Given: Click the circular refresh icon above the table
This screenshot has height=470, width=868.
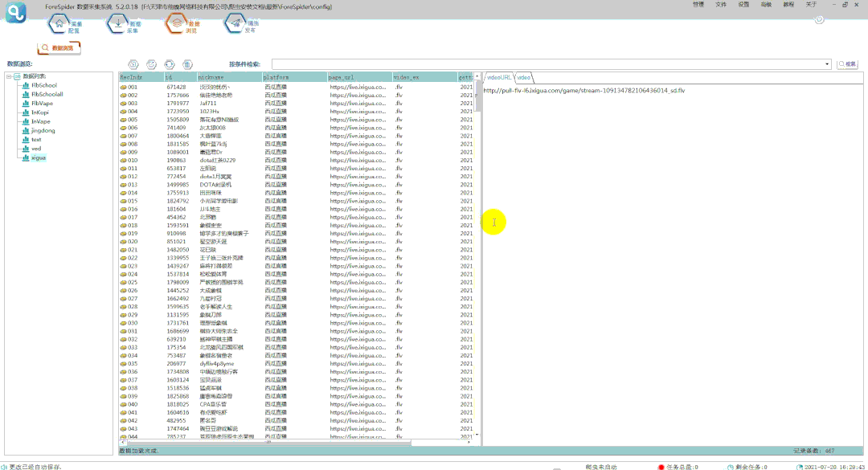Looking at the screenshot, I should click(x=170, y=65).
